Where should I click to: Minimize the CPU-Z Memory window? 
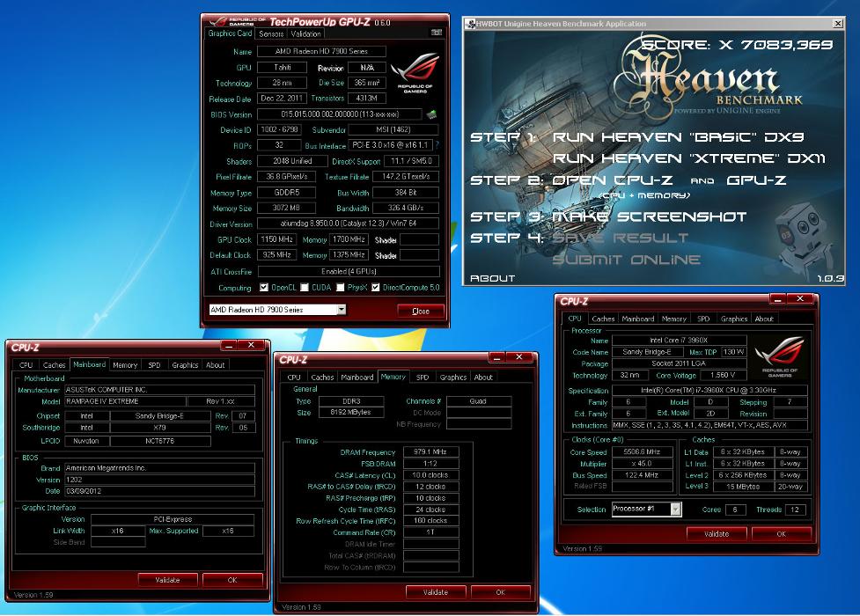(497, 357)
